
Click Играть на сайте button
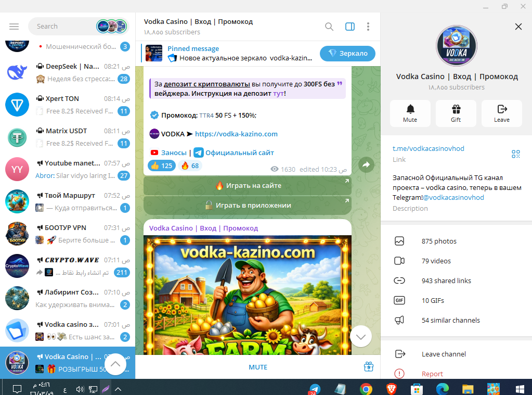point(248,185)
